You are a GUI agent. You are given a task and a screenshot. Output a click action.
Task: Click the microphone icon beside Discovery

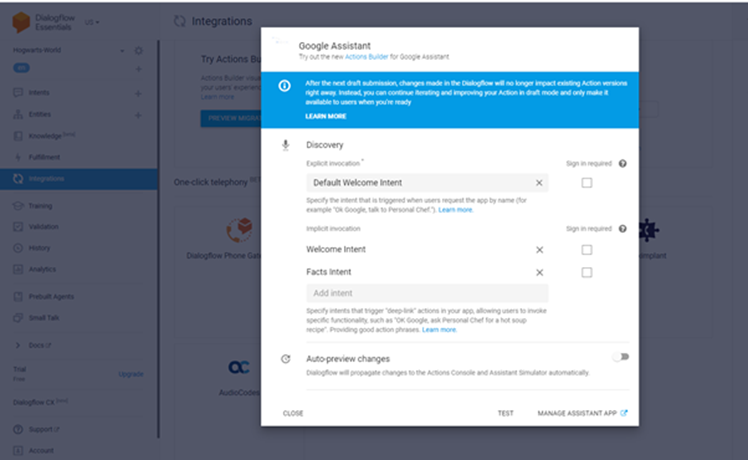(286, 144)
